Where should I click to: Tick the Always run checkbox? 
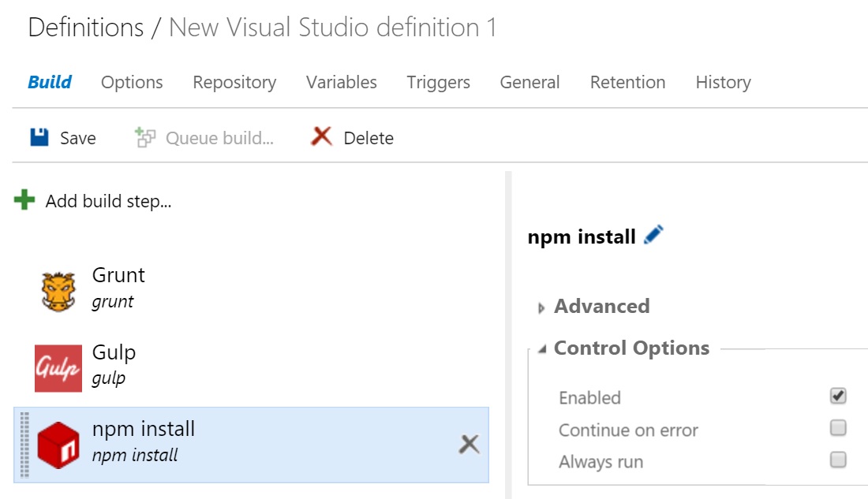click(x=838, y=460)
